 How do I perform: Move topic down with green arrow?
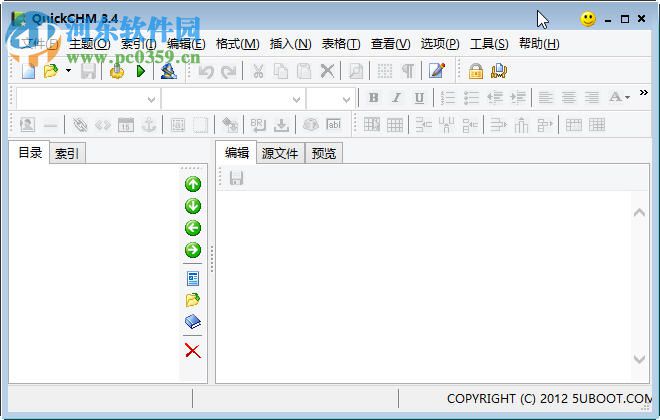(193, 206)
